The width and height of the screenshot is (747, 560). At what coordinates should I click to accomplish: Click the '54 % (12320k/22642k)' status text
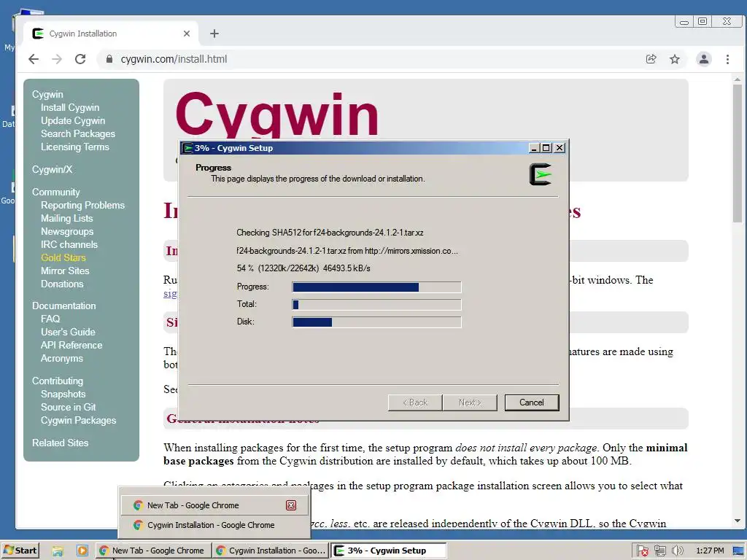pyautogui.click(x=303, y=268)
